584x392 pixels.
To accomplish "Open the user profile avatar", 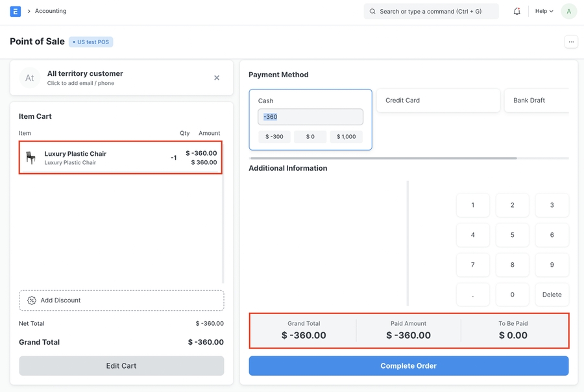I will click(568, 10).
